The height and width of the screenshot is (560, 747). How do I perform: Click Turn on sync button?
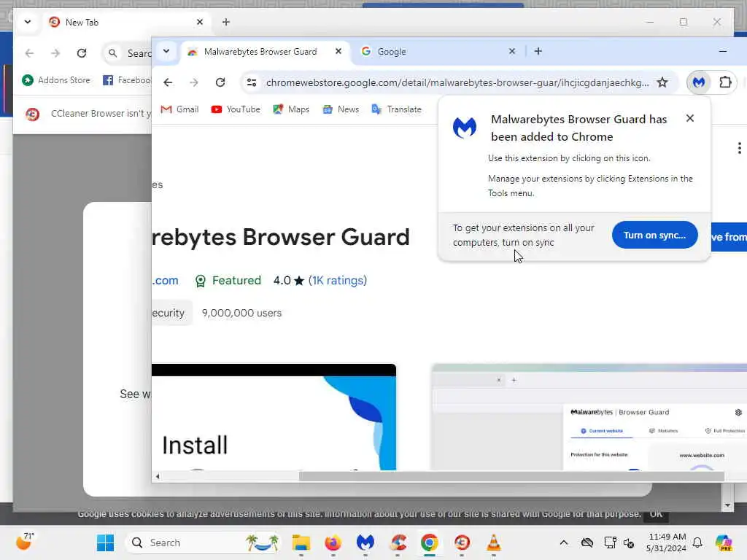click(x=654, y=235)
